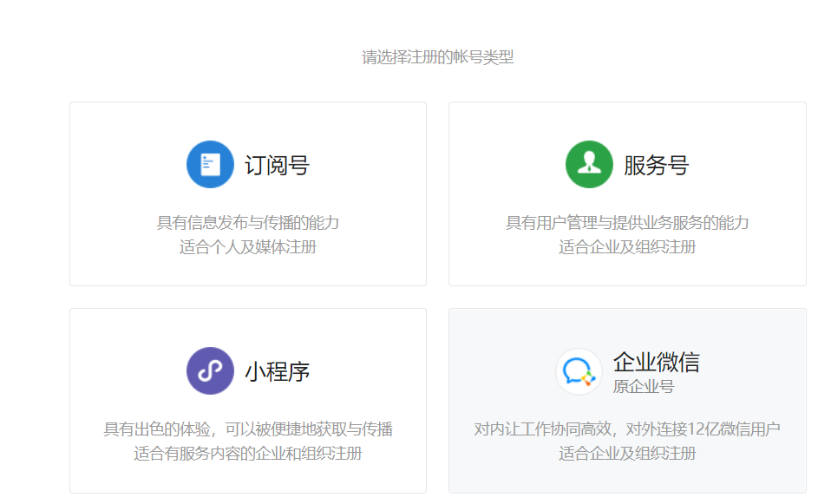The image size is (831, 504).
Task: Select the 企业微信 title text
Action: (656, 363)
